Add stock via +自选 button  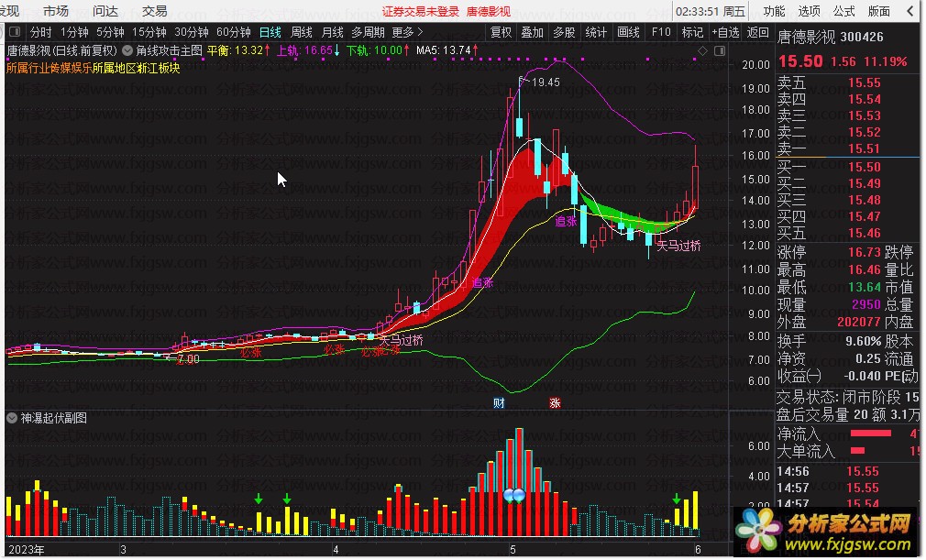[725, 32]
